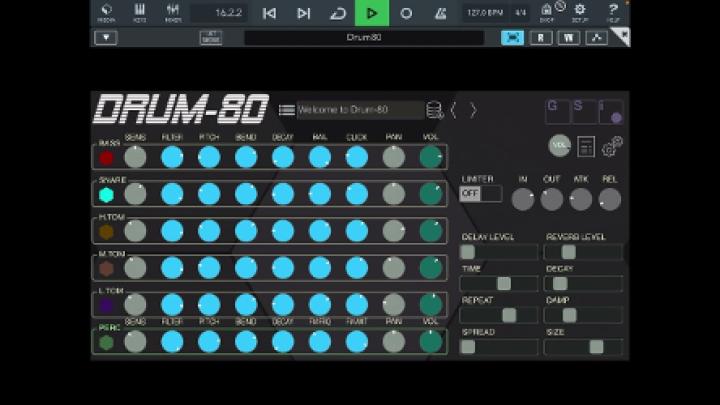Trigger the red Bass drum pad
Screen dimensions: 720x405
pos(107,158)
